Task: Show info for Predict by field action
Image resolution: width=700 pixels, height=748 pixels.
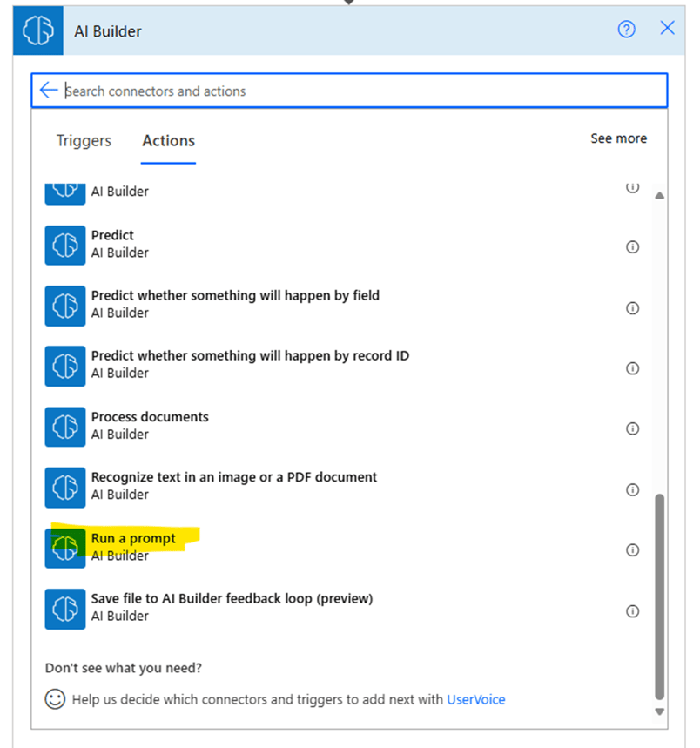Action: [x=632, y=308]
